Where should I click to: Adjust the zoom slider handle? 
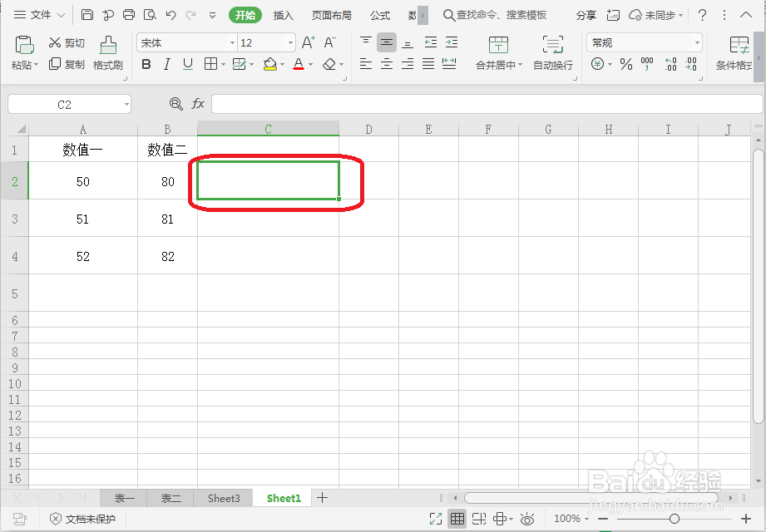tap(675, 519)
